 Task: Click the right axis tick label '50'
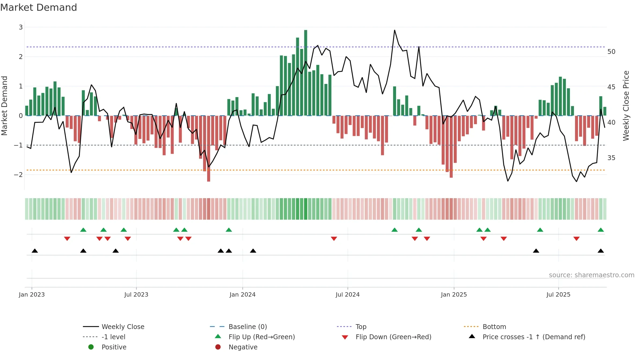[612, 51]
